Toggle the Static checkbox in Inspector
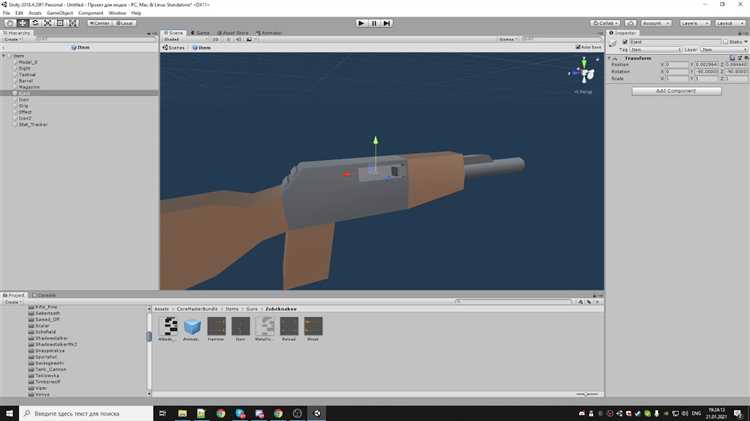Viewport: 750px width, 421px height. click(x=726, y=42)
